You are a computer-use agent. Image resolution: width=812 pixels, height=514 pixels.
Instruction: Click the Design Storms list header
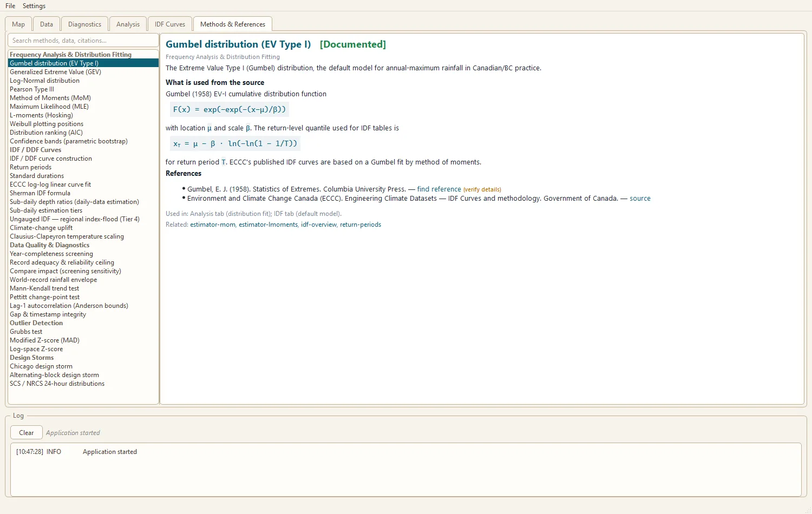point(83,358)
